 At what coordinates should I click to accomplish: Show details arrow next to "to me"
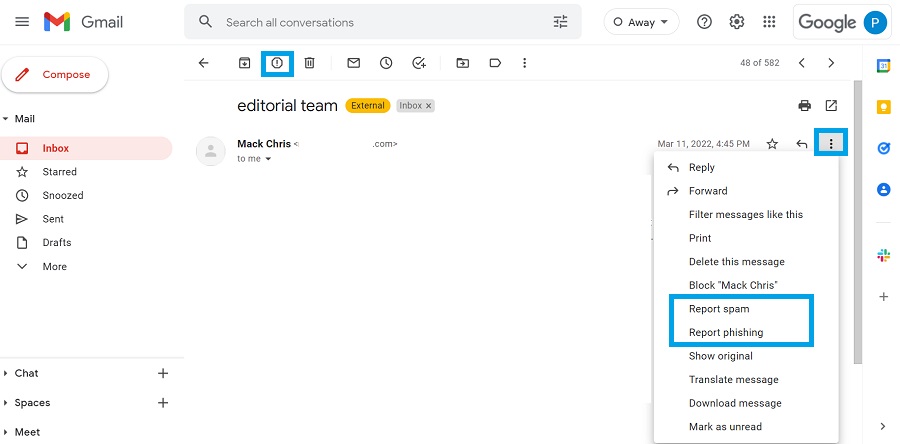pos(267,159)
